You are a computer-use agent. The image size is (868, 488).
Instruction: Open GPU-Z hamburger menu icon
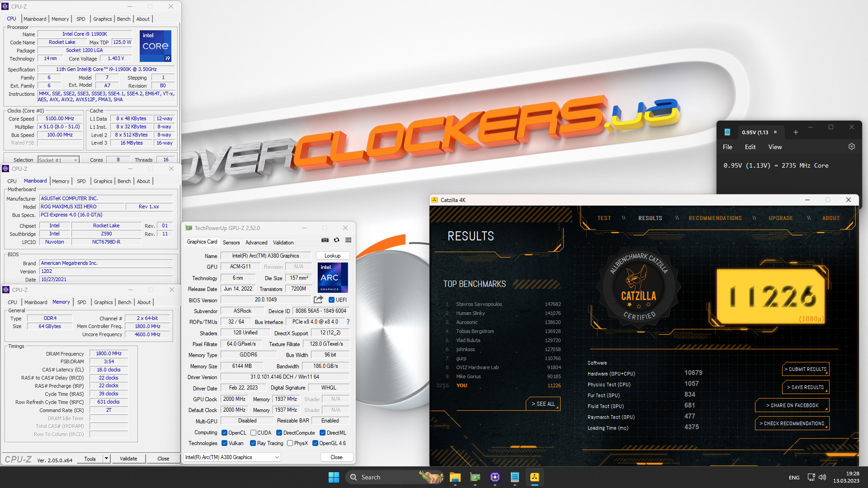tap(348, 240)
